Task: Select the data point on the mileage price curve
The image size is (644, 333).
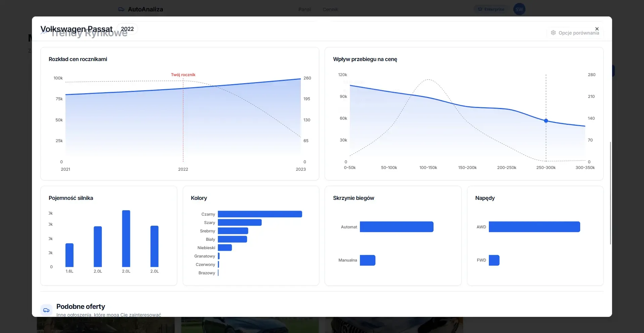Action: pos(546,121)
